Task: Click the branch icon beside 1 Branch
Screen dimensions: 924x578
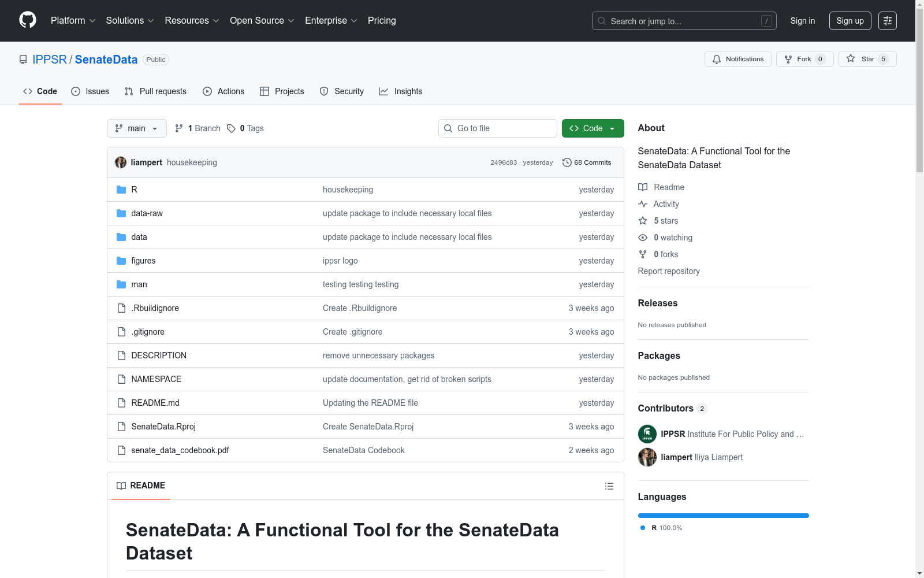Action: coord(179,128)
